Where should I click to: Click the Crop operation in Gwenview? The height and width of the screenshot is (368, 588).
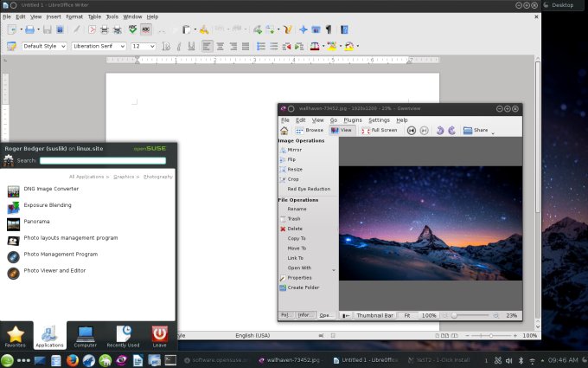coord(294,179)
